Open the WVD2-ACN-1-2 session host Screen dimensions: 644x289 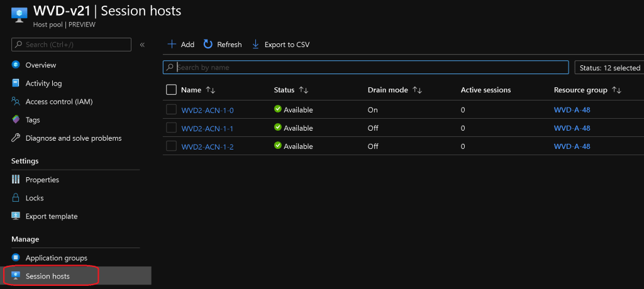click(208, 146)
